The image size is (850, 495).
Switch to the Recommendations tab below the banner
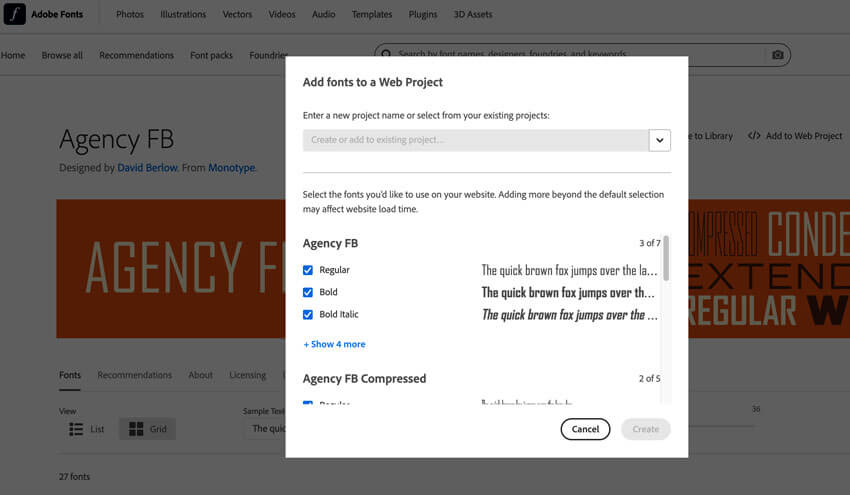pyautogui.click(x=134, y=375)
